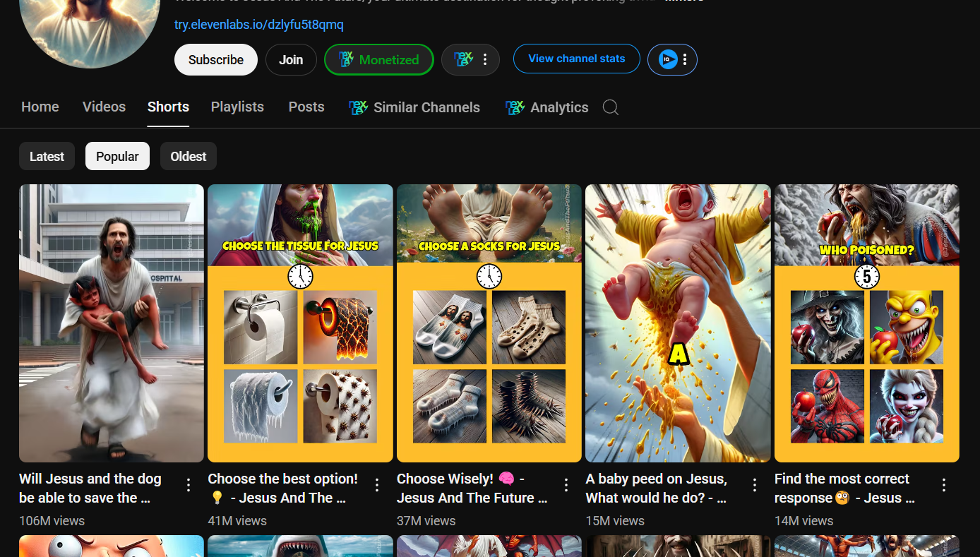Open the NexLev three-dot options pill
This screenshot has height=557, width=980.
[x=470, y=59]
